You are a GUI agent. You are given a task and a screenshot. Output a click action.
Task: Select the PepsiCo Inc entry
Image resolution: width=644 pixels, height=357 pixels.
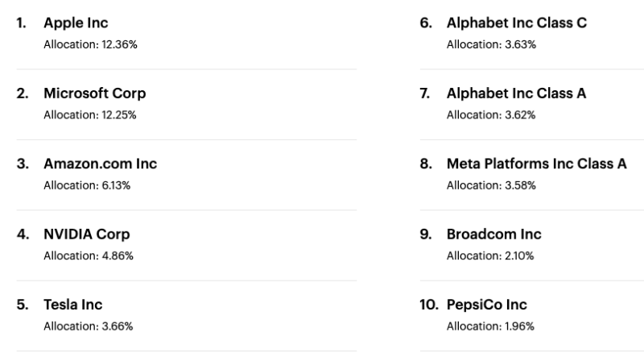487,305
